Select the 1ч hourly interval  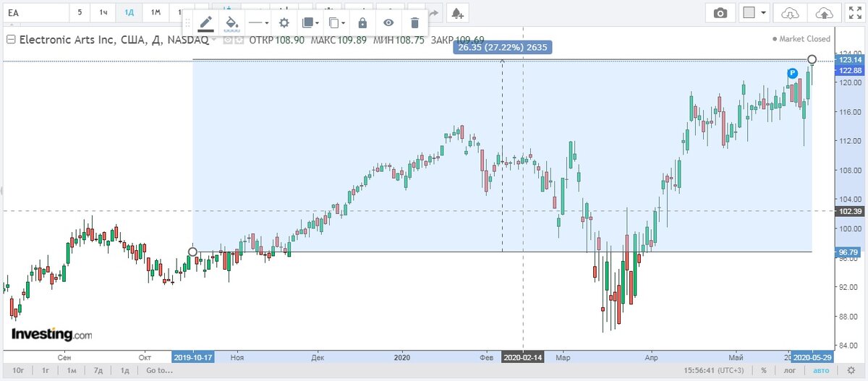click(x=103, y=13)
